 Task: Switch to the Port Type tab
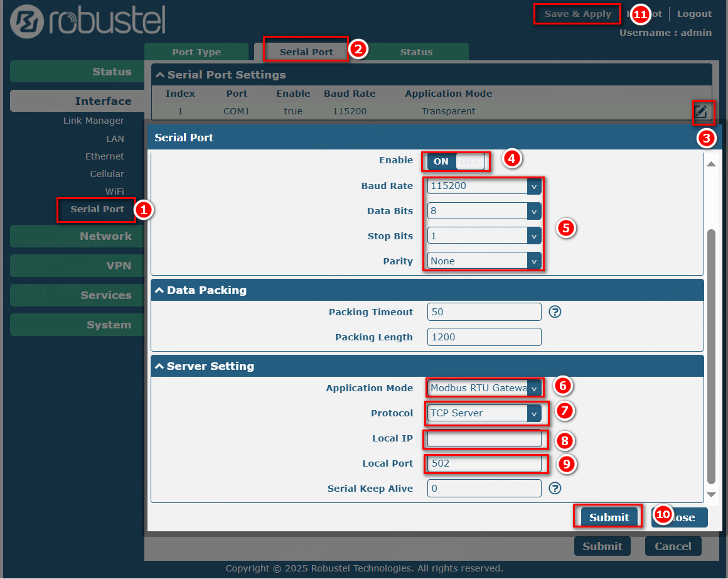click(x=196, y=52)
